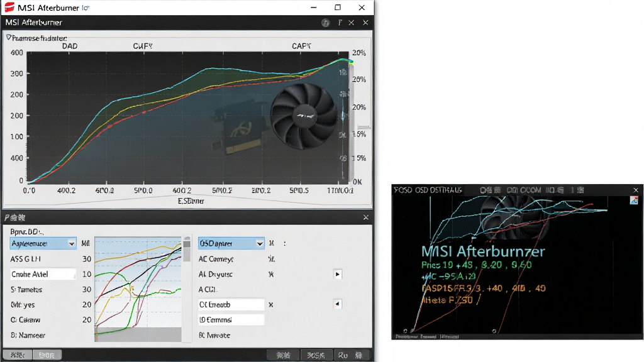This screenshot has height=362, width=644.
Task: Select the ASS G LH row label
Action: click(x=25, y=259)
